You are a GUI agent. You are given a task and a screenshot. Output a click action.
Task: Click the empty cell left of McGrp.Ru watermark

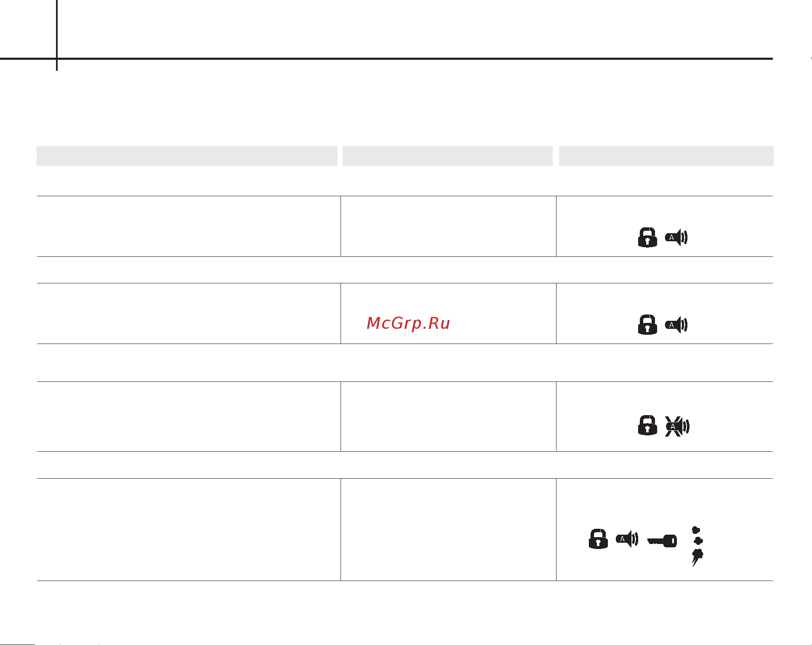point(189,313)
